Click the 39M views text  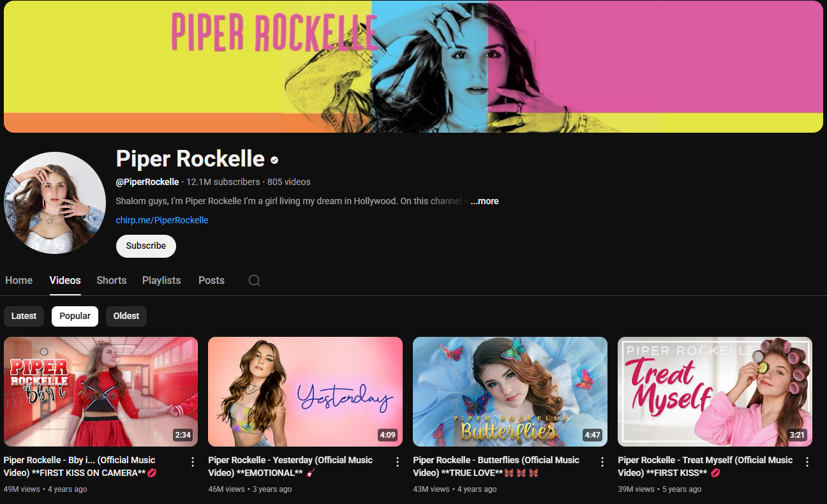pyautogui.click(x=636, y=489)
